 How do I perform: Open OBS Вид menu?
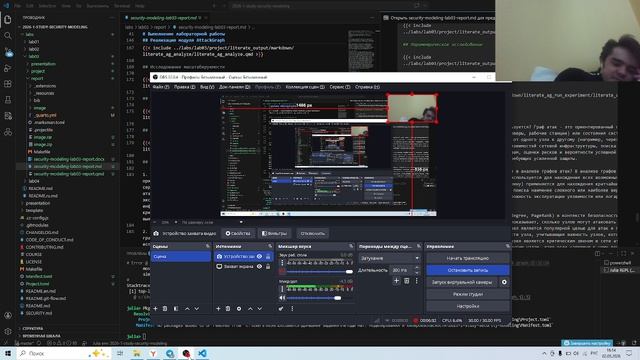[x=207, y=87]
